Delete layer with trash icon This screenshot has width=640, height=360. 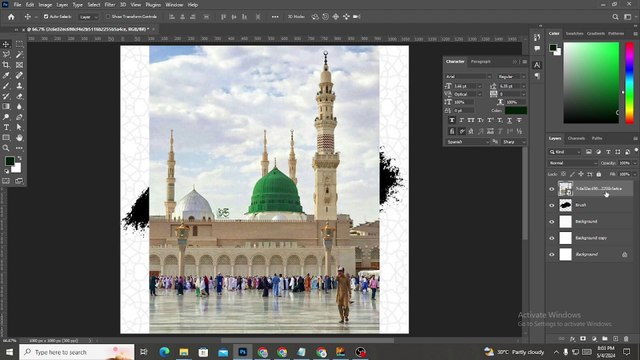pos(626,339)
